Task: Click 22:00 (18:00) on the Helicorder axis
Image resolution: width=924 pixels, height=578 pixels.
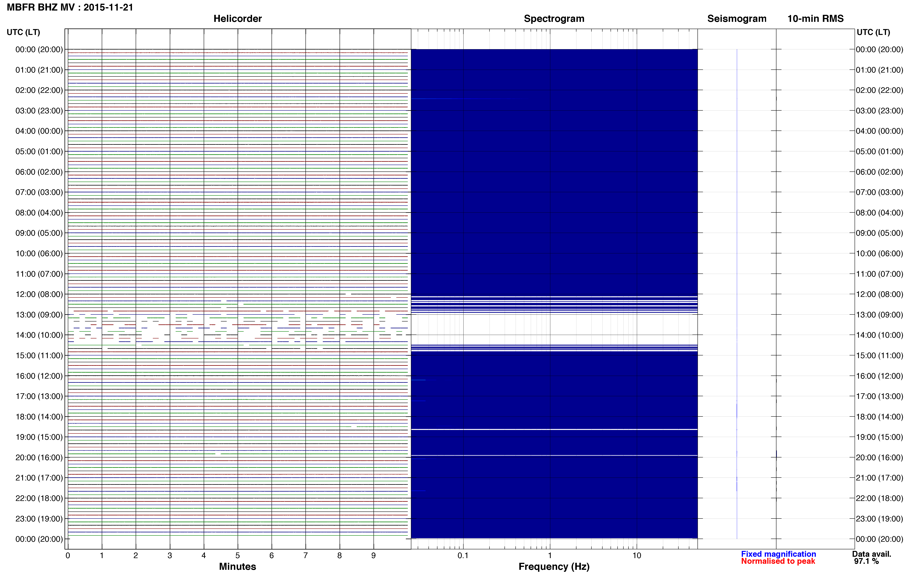Action: [x=39, y=498]
